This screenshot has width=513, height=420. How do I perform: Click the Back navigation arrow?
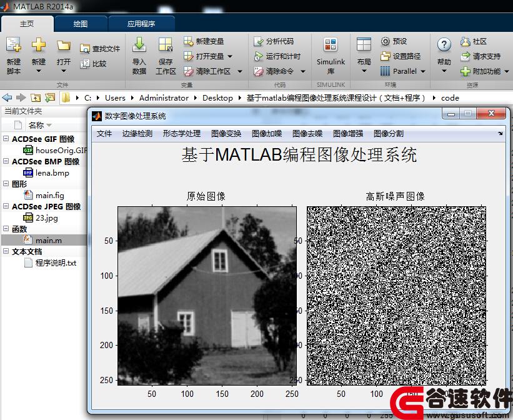click(x=7, y=97)
